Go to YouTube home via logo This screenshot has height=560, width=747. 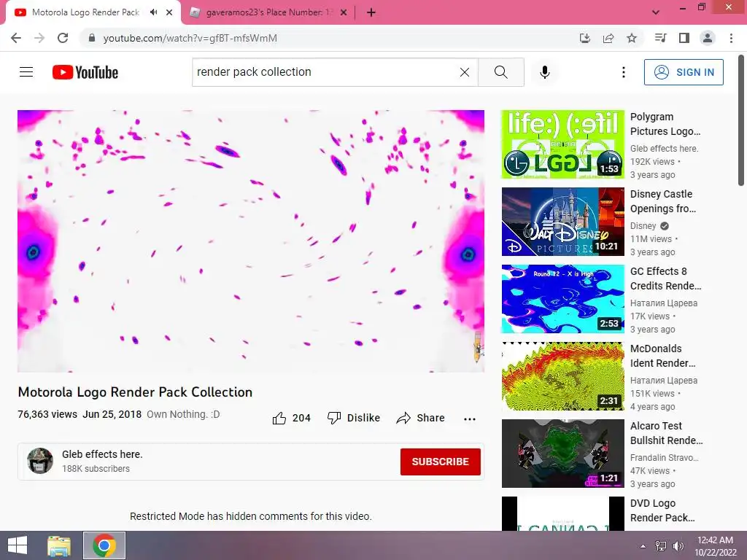pos(85,72)
